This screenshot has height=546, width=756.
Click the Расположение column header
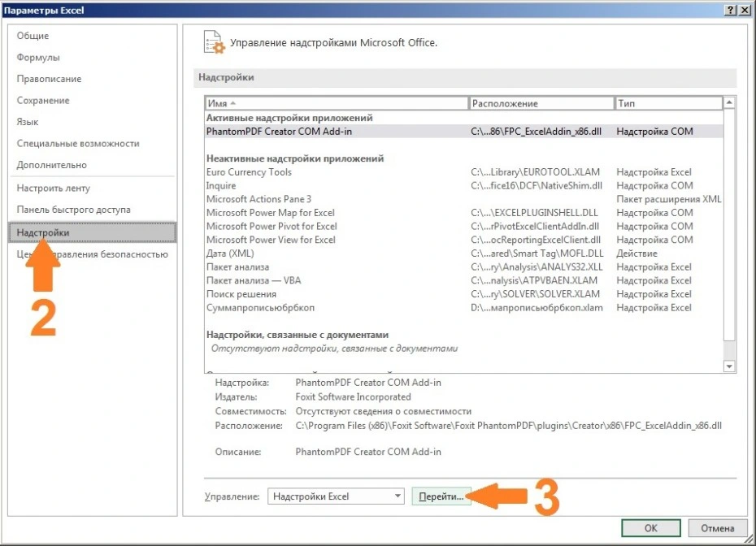(x=541, y=104)
